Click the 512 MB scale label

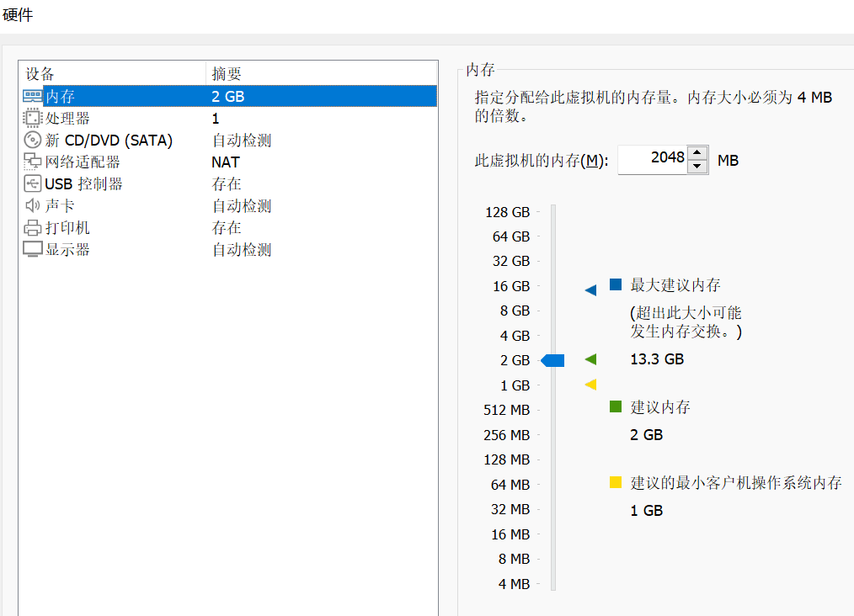pyautogui.click(x=506, y=410)
